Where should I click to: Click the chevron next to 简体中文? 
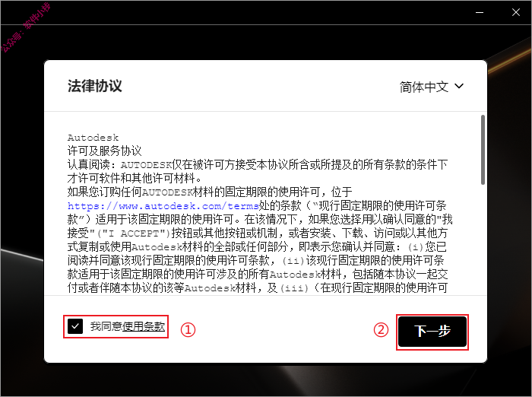click(x=459, y=86)
